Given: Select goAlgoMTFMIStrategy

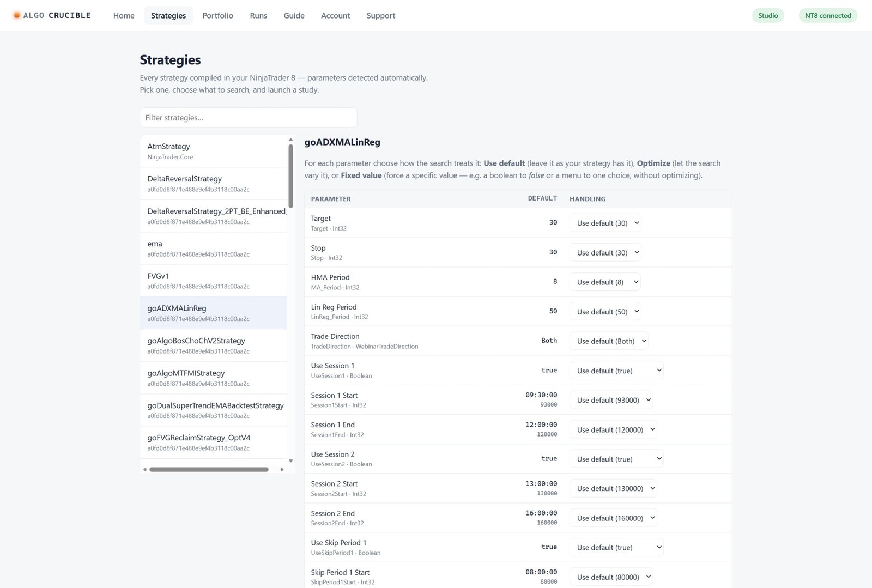Looking at the screenshot, I should [x=214, y=378].
